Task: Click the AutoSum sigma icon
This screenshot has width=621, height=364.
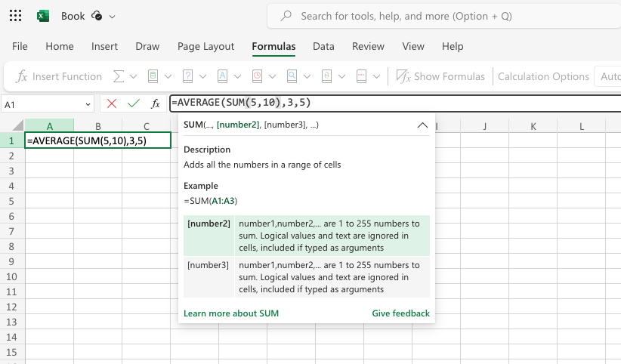Action: tap(118, 76)
